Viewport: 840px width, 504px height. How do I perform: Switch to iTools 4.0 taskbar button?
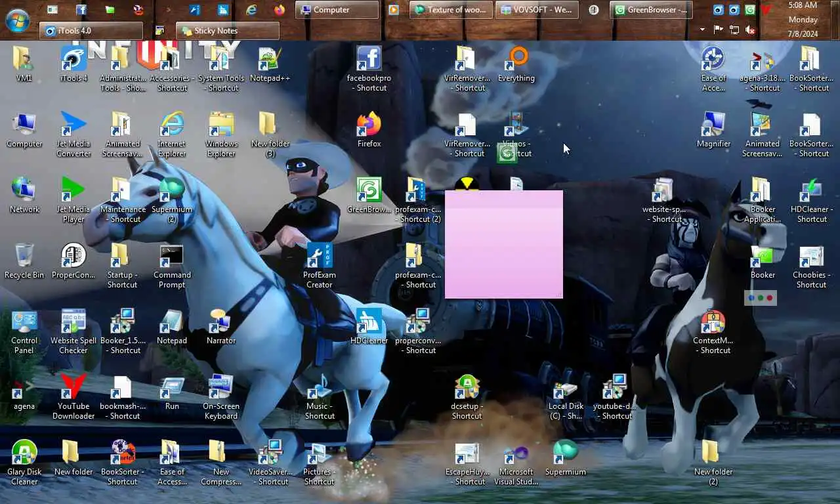91,31
